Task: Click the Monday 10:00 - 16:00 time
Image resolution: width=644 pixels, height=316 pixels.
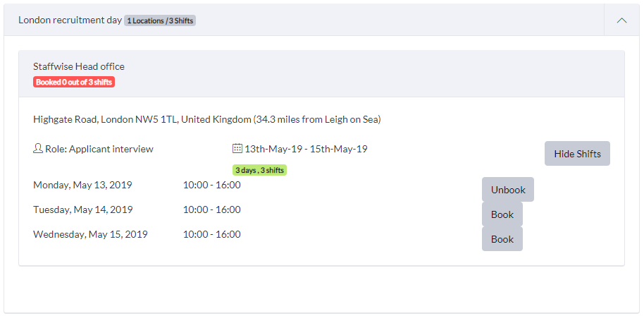Action: [x=212, y=185]
